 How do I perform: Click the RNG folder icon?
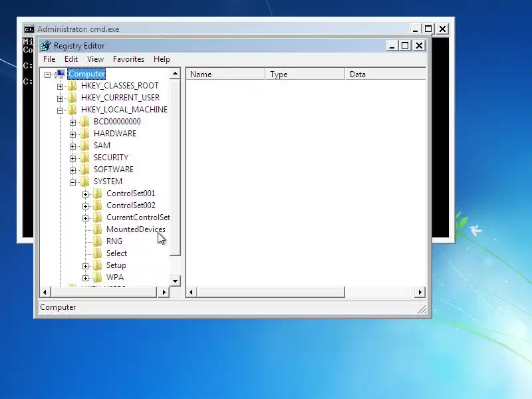point(98,241)
